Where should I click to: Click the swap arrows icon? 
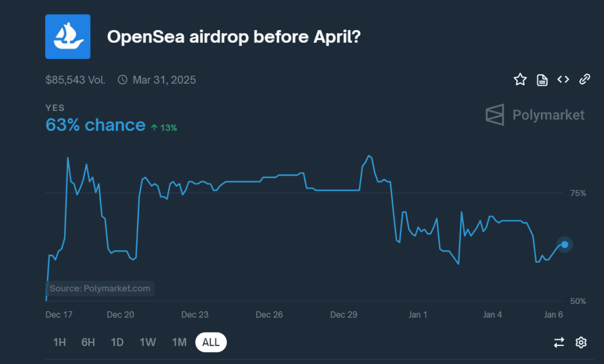(x=559, y=342)
